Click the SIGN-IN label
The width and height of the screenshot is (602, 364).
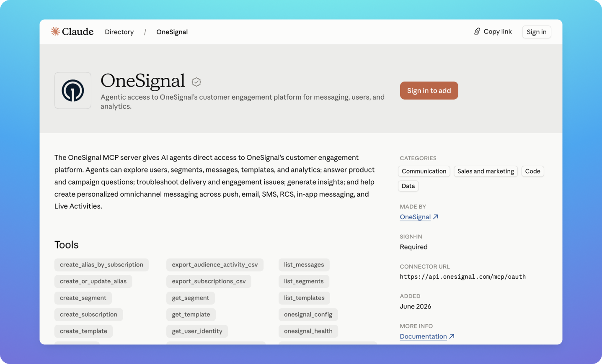411,236
